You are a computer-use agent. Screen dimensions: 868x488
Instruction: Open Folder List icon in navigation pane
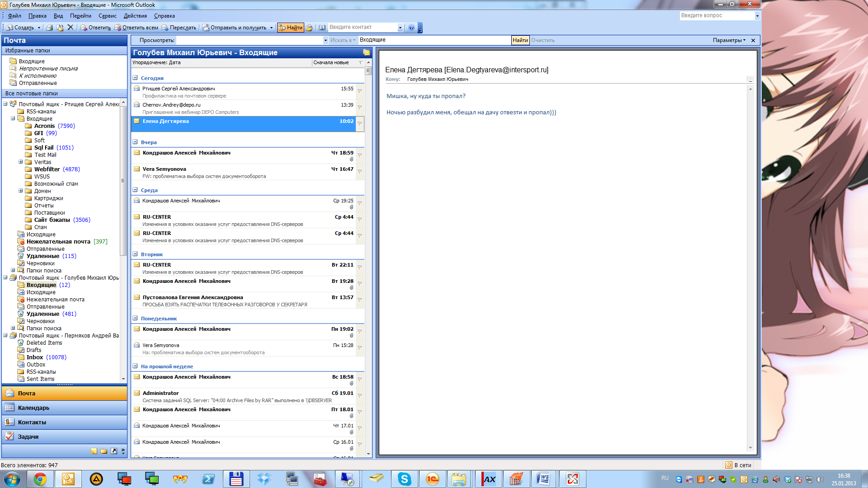pyautogui.click(x=104, y=451)
